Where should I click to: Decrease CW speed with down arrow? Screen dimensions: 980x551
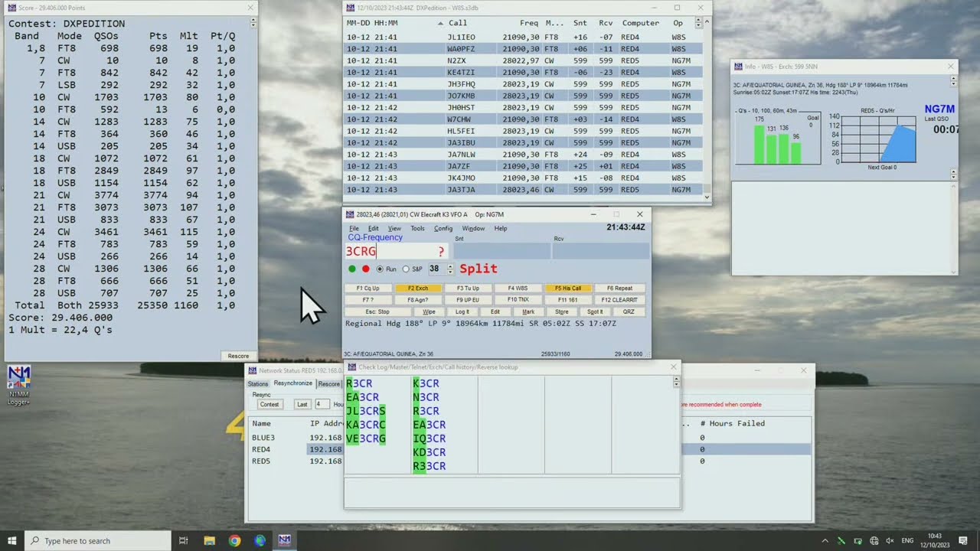click(450, 272)
